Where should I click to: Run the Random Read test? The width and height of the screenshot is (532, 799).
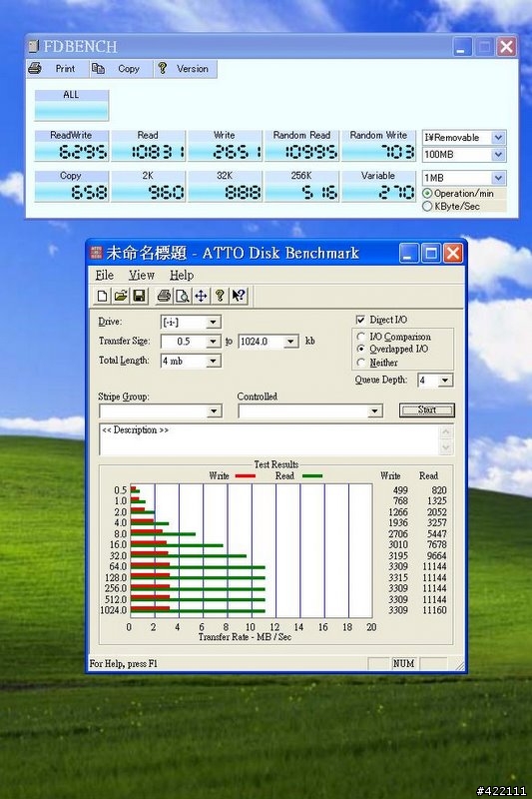(x=301, y=145)
